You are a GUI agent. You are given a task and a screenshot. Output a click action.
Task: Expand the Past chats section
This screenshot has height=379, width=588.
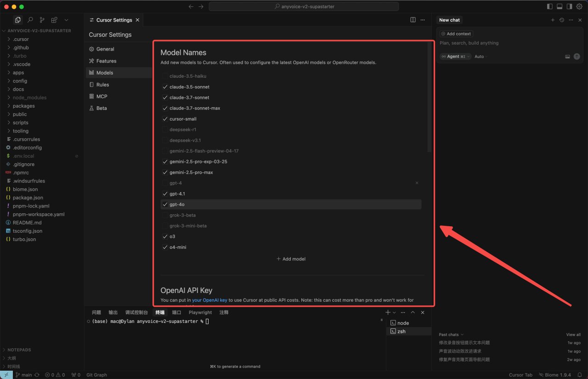click(451, 334)
